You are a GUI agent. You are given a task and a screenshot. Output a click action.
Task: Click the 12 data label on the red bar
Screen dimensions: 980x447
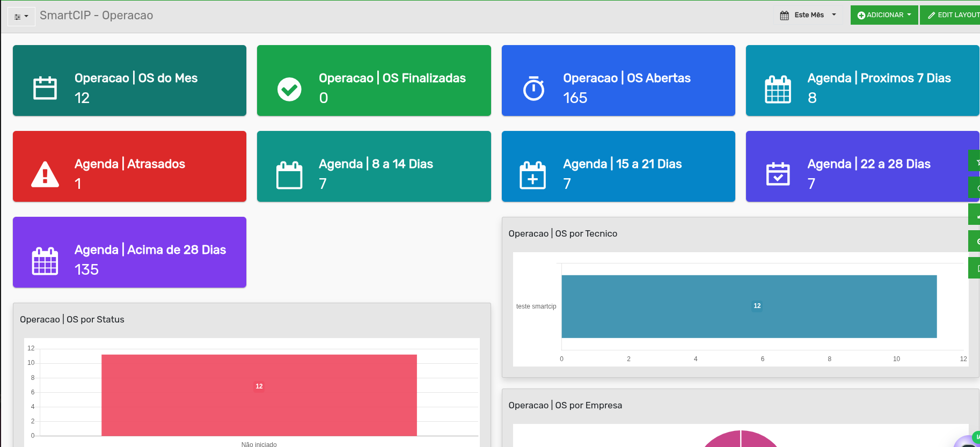(259, 386)
